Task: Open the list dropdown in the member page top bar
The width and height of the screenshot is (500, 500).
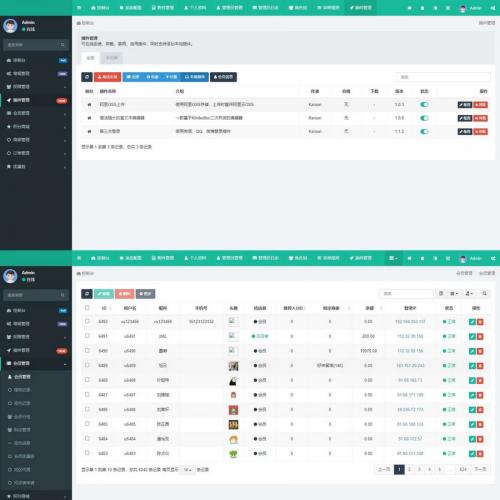Action: click(393, 258)
